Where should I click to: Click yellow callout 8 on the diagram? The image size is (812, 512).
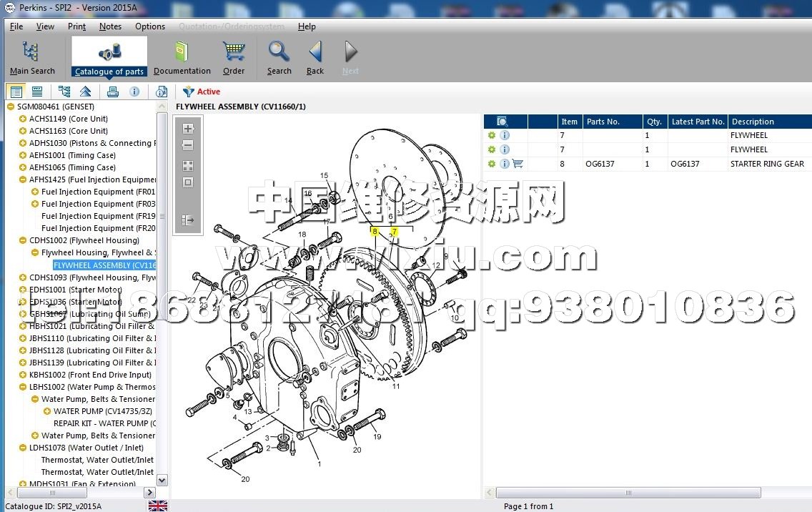[374, 232]
